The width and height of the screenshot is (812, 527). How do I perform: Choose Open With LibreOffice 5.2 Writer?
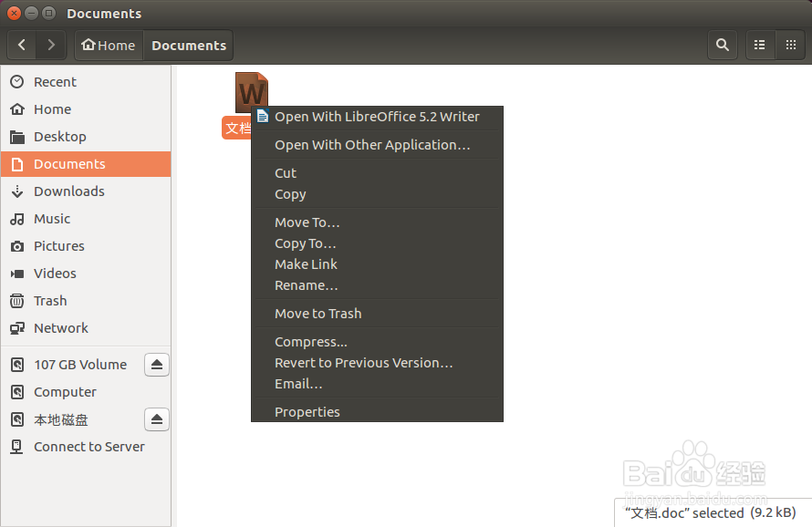(377, 117)
